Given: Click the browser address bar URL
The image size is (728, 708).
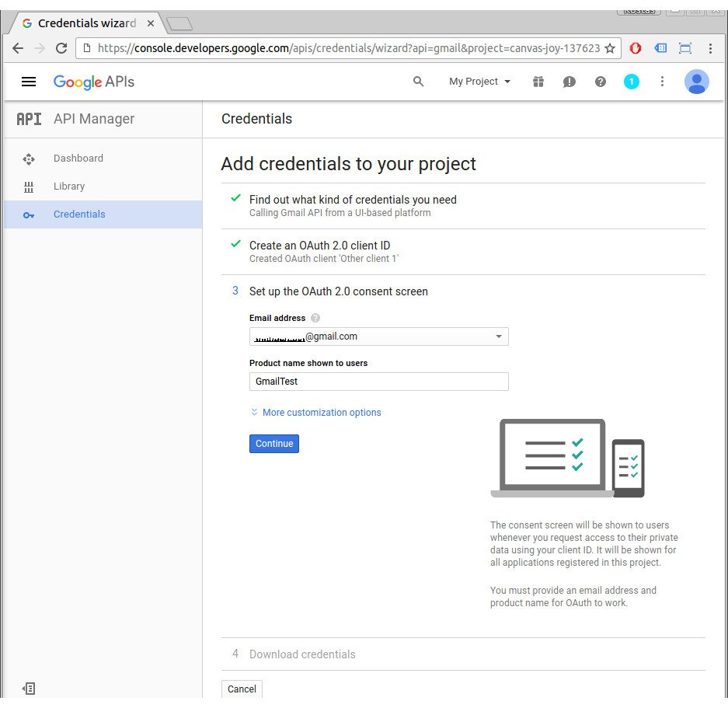Looking at the screenshot, I should click(349, 48).
